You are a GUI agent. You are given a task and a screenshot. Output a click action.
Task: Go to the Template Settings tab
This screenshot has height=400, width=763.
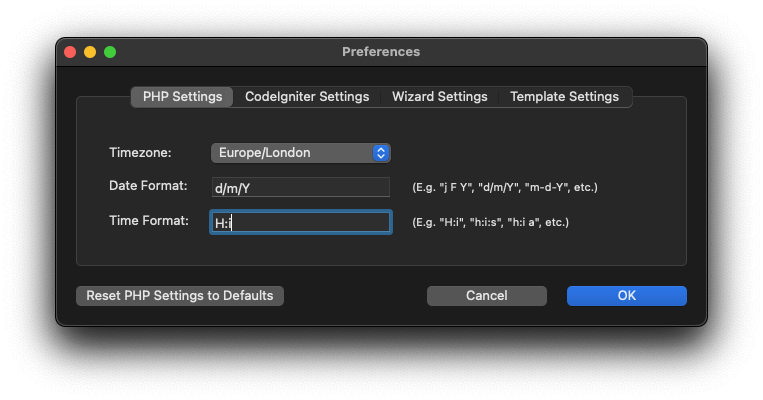564,97
